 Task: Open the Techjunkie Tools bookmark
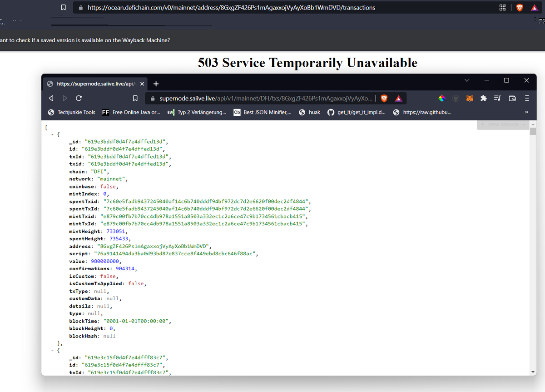[72, 112]
